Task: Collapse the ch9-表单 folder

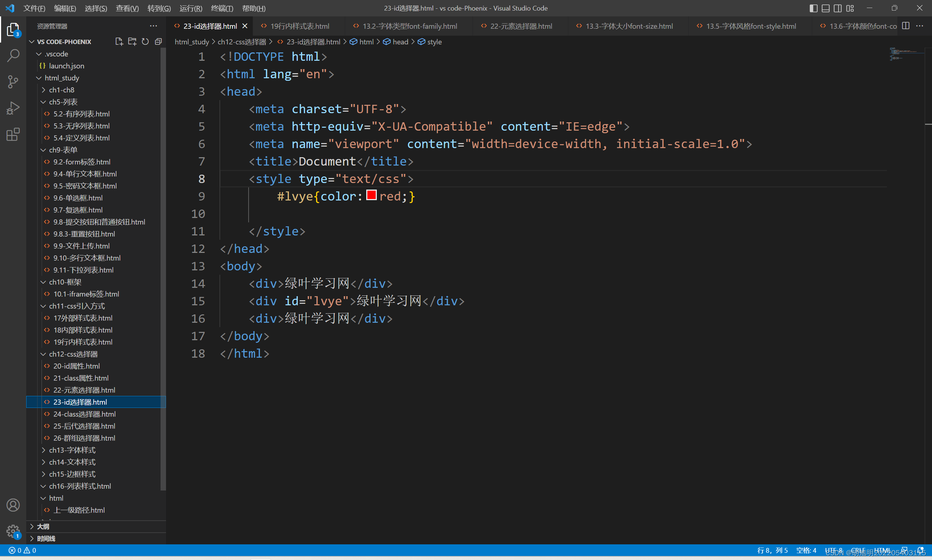Action: pyautogui.click(x=63, y=150)
